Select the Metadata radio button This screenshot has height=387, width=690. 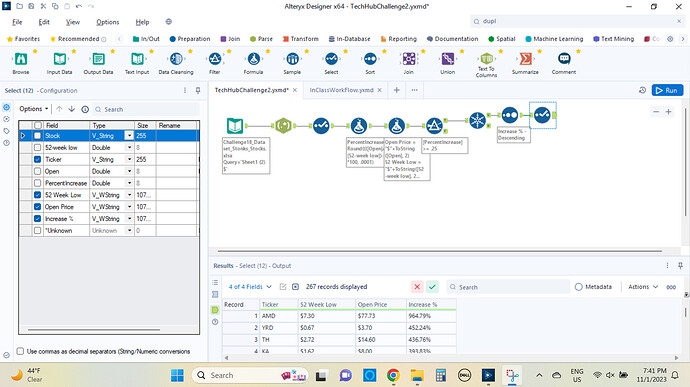[579, 287]
